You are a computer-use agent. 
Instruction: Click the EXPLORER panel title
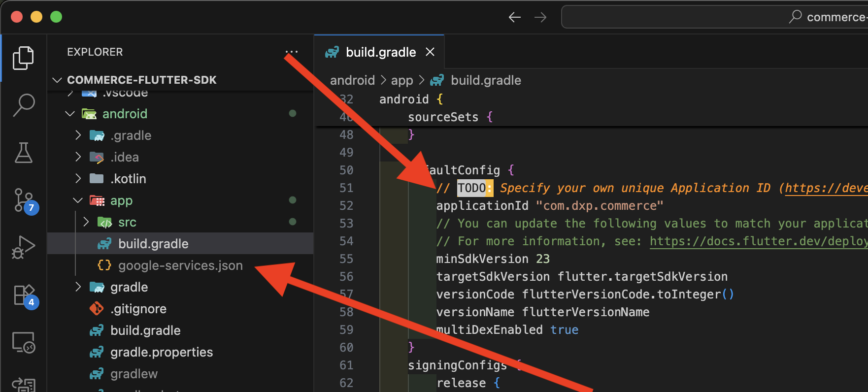click(x=95, y=52)
